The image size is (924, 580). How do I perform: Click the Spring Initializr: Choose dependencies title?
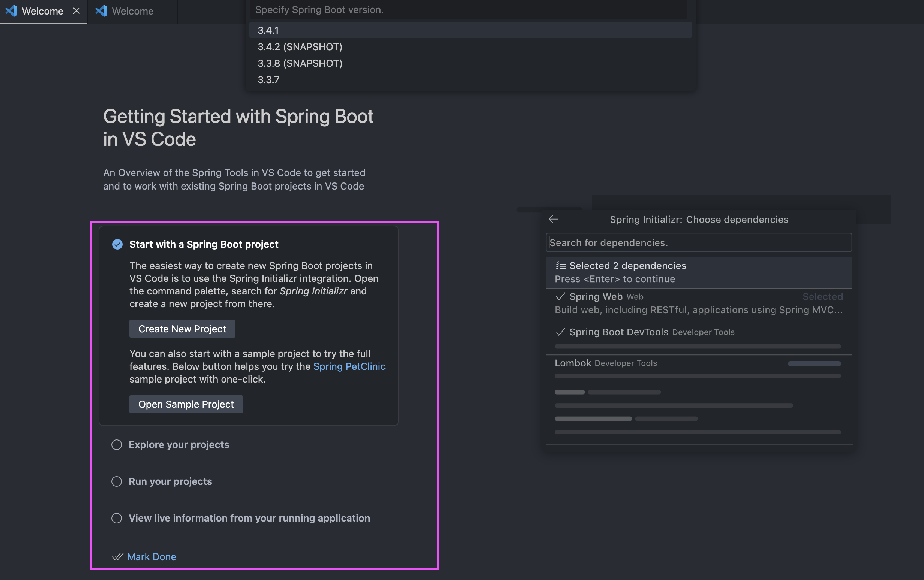click(x=699, y=219)
